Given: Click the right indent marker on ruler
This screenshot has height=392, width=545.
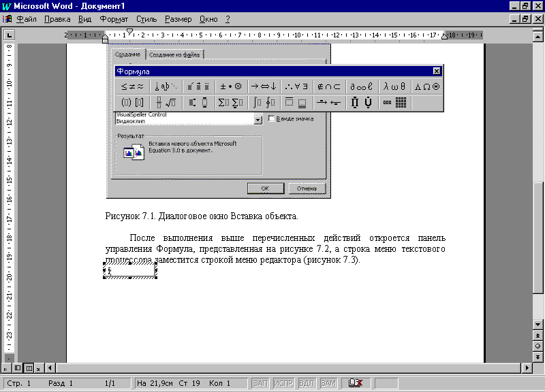Looking at the screenshot, I should 445,36.
